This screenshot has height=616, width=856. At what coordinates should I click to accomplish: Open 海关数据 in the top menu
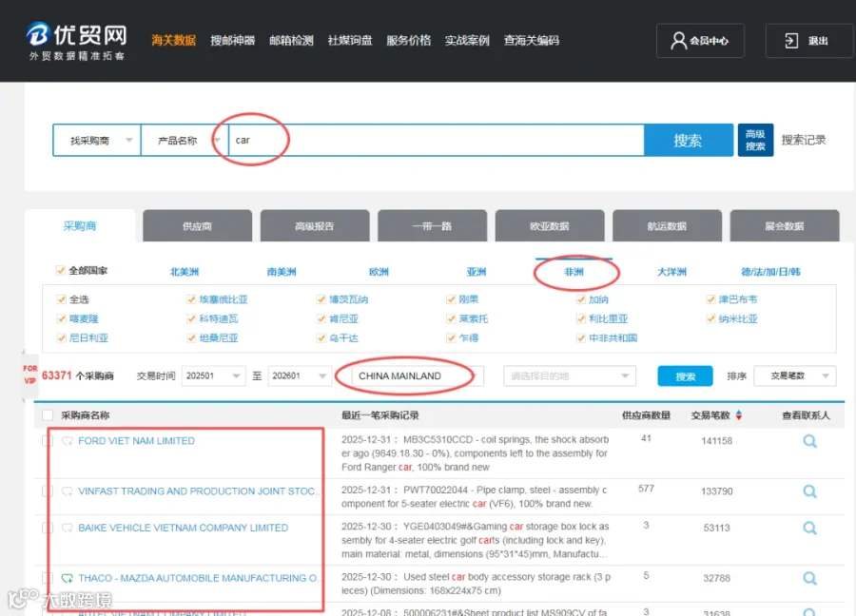click(174, 40)
